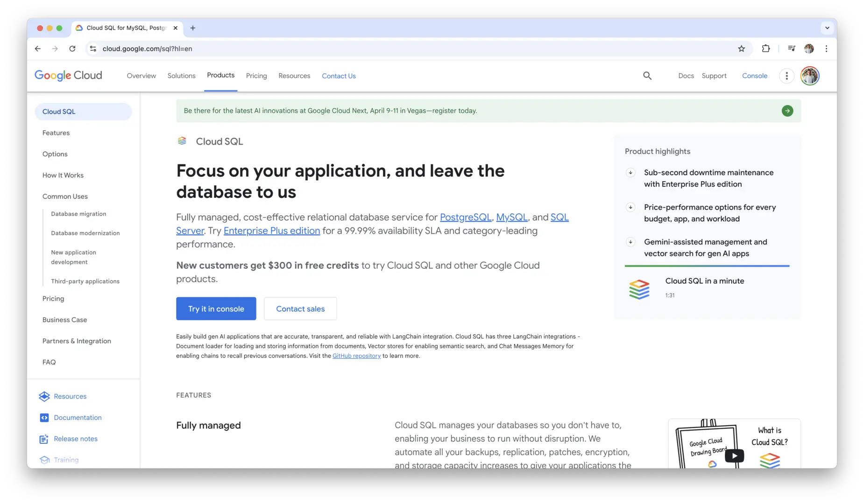
Task: Open the Solutions nav menu
Action: pyautogui.click(x=182, y=76)
